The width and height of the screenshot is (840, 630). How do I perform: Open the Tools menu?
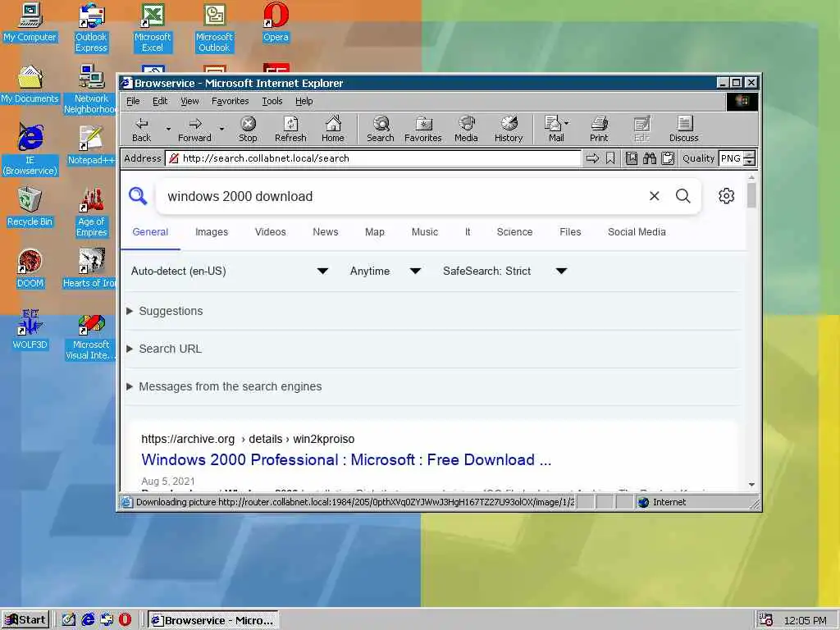pos(272,101)
